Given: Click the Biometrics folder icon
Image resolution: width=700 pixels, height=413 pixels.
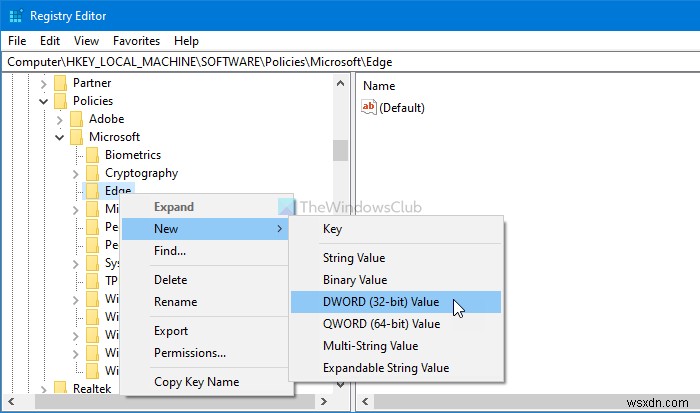Looking at the screenshot, I should tap(92, 155).
